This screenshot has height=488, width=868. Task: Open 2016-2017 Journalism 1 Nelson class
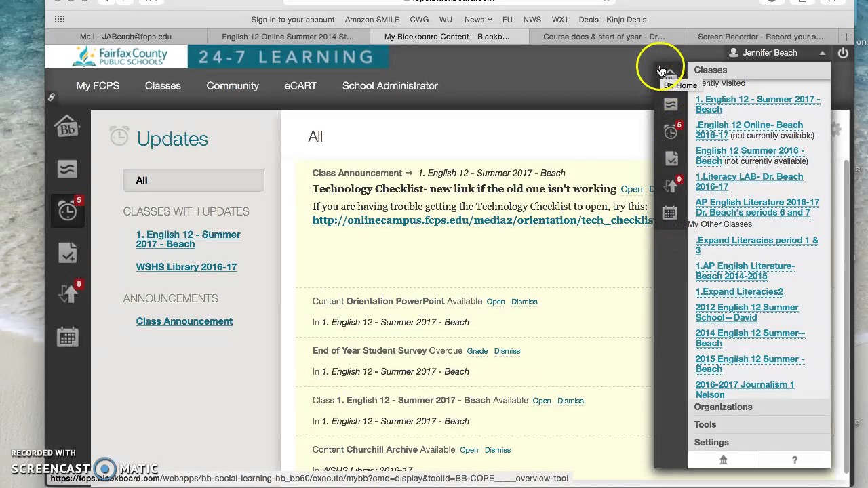click(745, 390)
